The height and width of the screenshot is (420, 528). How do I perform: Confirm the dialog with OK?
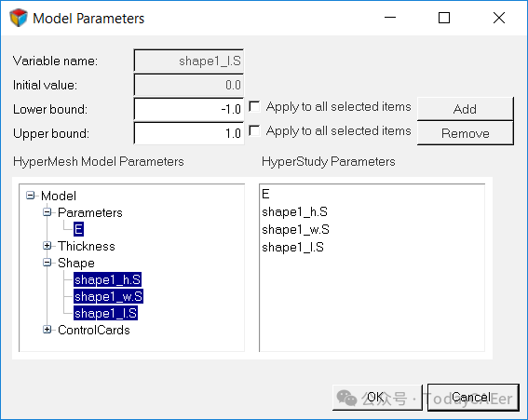pos(377,398)
